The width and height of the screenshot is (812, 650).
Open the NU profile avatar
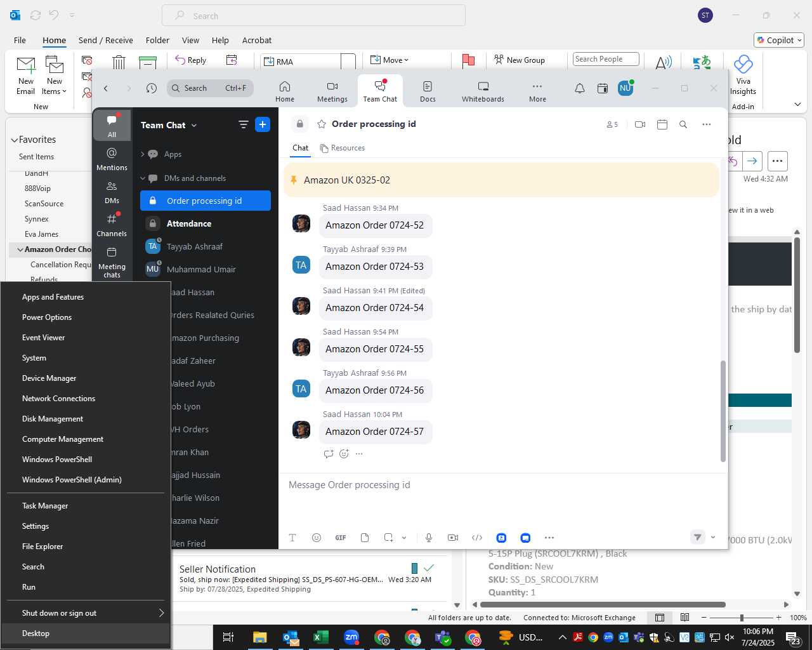(625, 88)
